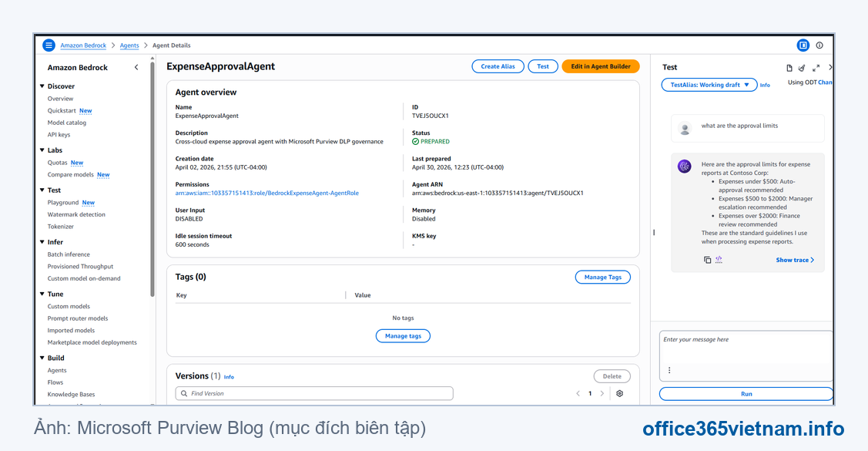Open Batch inference page
868x451 pixels.
tap(69, 254)
